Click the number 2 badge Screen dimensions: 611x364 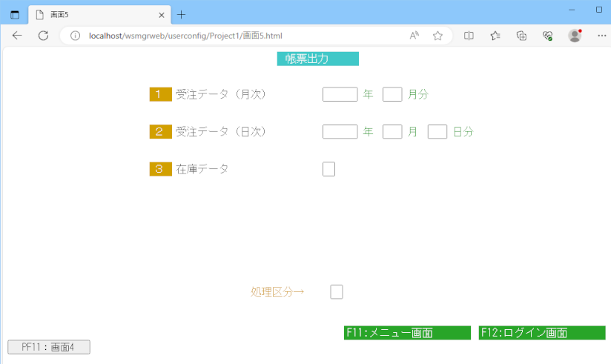161,132
